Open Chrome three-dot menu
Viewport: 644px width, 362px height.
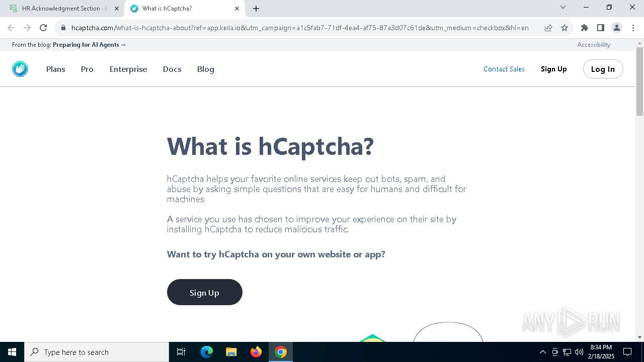click(x=632, y=28)
